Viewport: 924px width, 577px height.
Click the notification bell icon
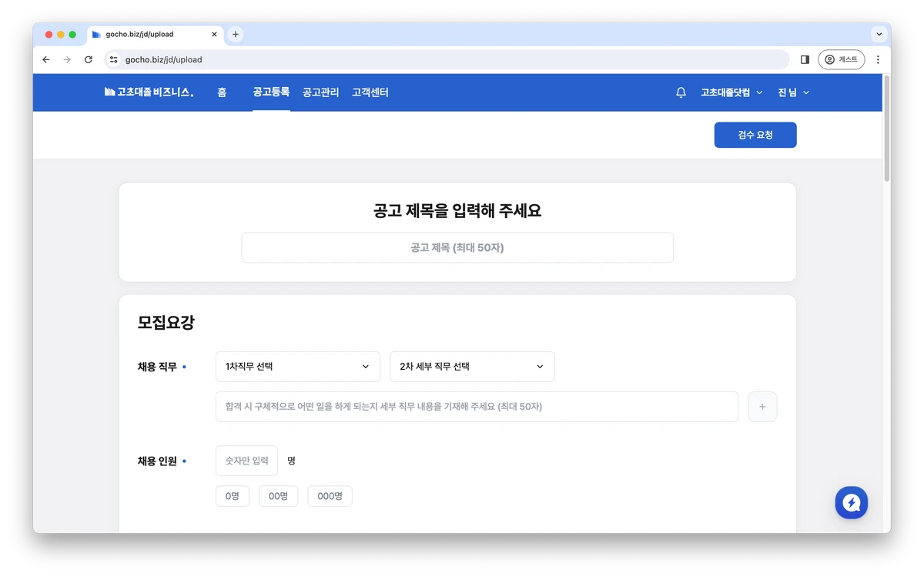(681, 92)
